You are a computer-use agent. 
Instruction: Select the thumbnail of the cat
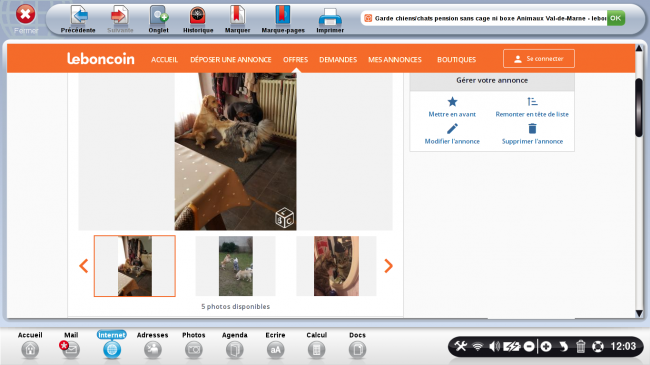coord(336,266)
